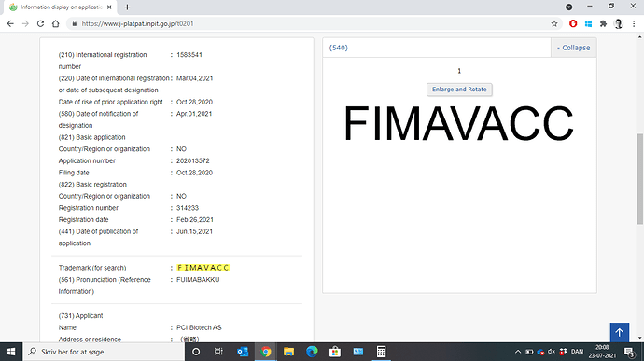Click the page vertical scrollbar thumb
Viewport: 644px width, 361px height.
coord(639,179)
